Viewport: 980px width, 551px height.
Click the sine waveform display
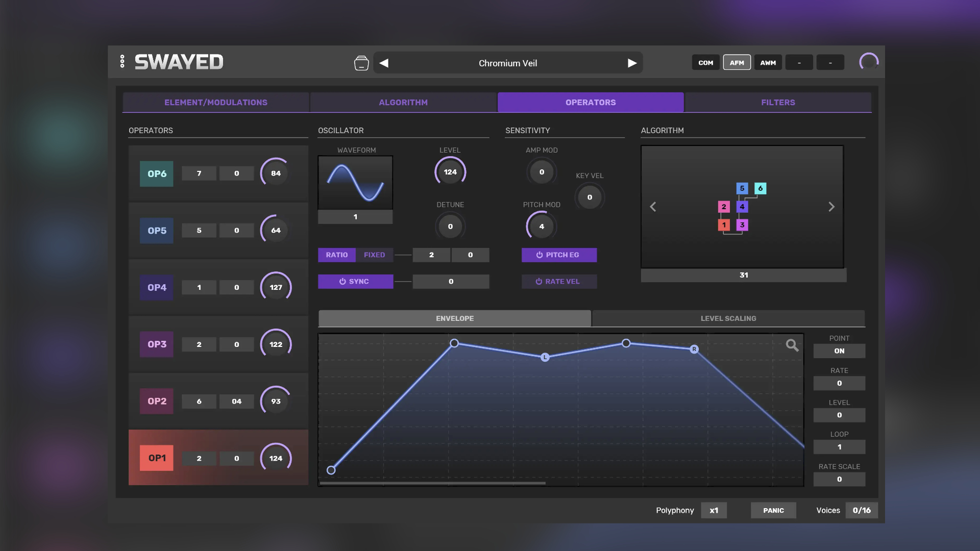click(x=355, y=183)
